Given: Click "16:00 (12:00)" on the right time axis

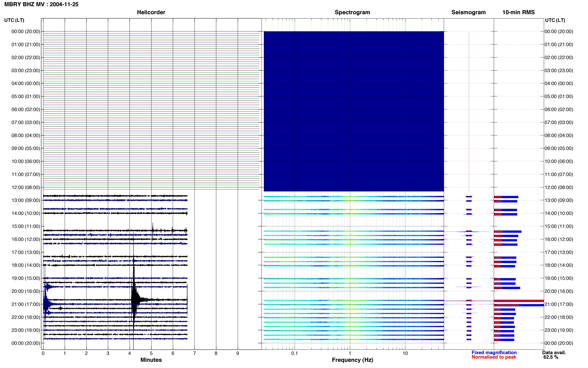Looking at the screenshot, I should (559, 239).
